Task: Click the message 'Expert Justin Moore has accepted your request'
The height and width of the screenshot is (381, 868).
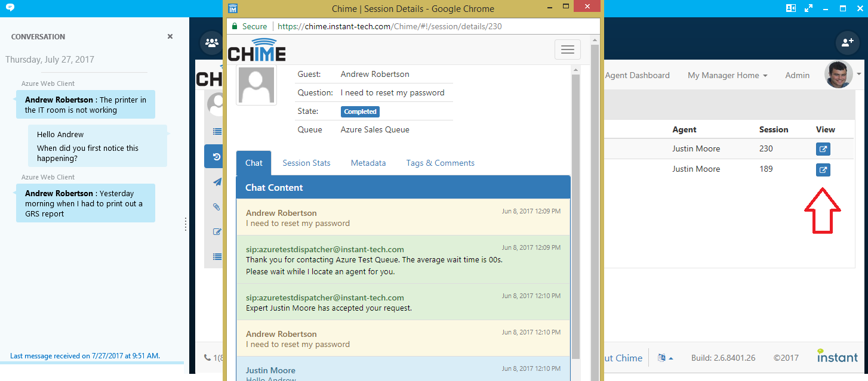Action: pos(403,302)
